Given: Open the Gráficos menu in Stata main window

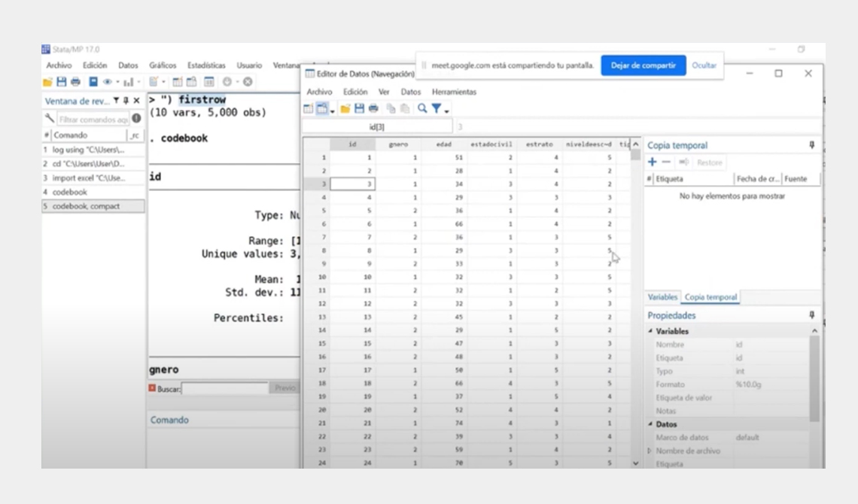Looking at the screenshot, I should click(163, 65).
